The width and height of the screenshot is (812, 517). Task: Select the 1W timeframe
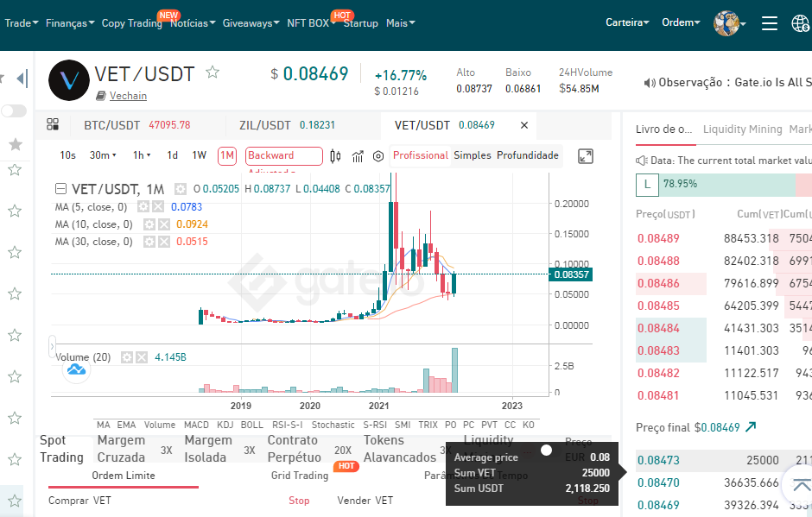click(200, 155)
